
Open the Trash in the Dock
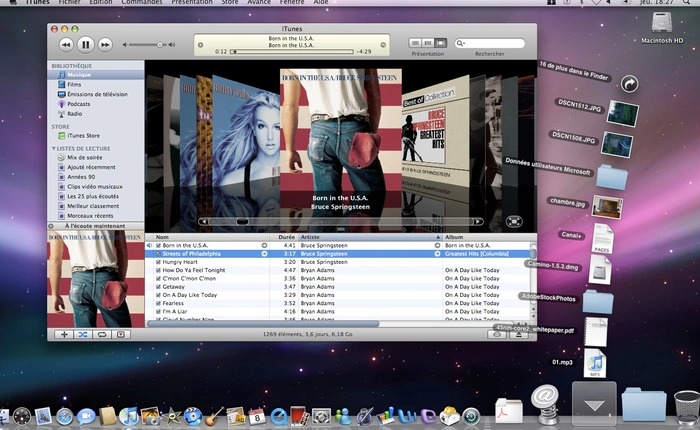[686, 407]
